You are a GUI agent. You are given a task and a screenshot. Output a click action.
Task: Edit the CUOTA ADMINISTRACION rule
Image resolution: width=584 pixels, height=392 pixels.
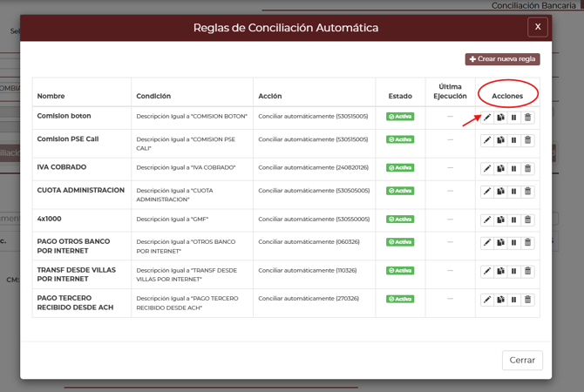tap(487, 192)
